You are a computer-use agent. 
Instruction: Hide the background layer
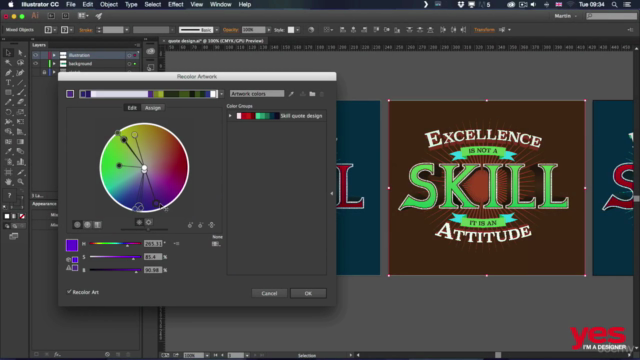pos(36,64)
